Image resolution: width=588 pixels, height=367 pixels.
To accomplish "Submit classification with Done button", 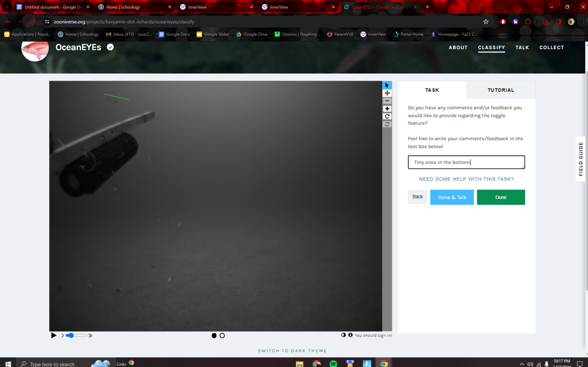I will click(501, 198).
